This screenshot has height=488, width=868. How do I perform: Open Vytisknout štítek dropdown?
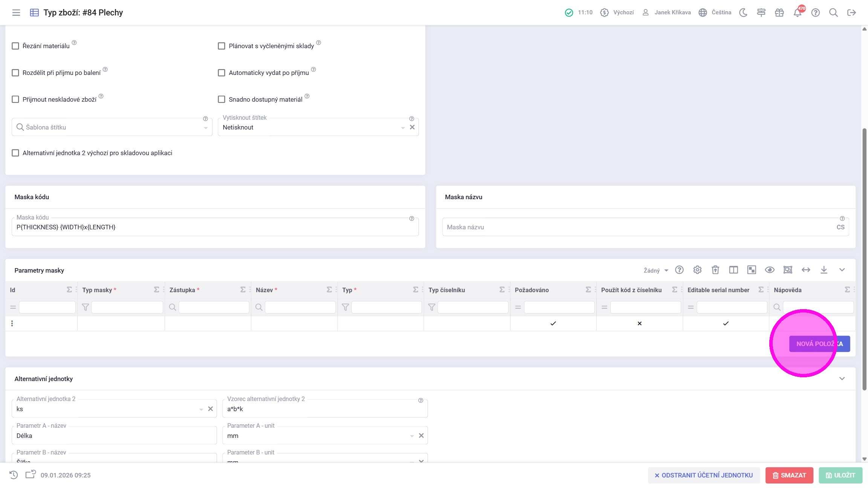coord(402,128)
